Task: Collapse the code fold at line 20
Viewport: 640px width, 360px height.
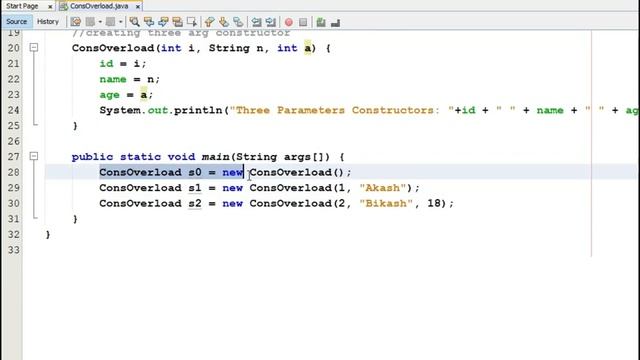Action: pyautogui.click(x=34, y=48)
